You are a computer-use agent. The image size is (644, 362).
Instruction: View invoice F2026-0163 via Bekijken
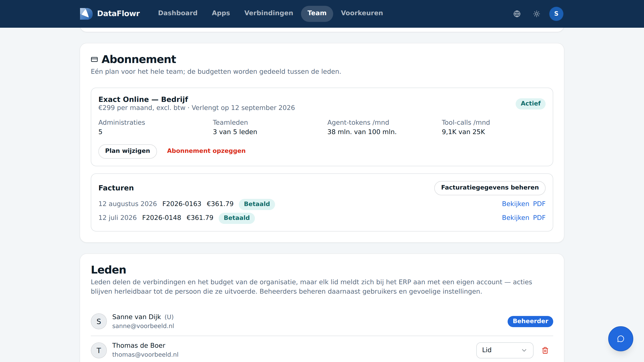(x=515, y=204)
